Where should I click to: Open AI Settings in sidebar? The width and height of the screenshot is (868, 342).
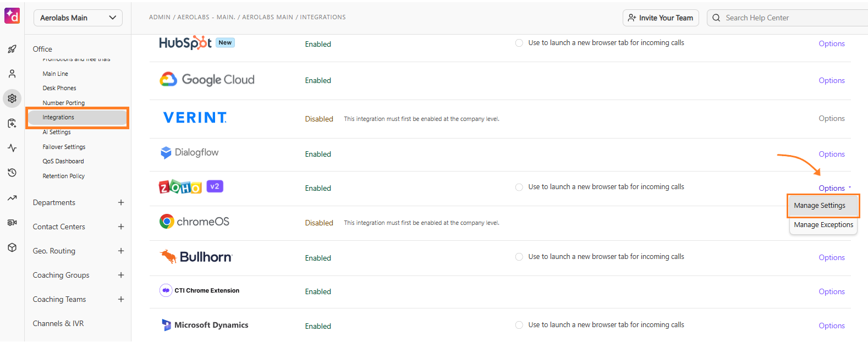click(57, 132)
